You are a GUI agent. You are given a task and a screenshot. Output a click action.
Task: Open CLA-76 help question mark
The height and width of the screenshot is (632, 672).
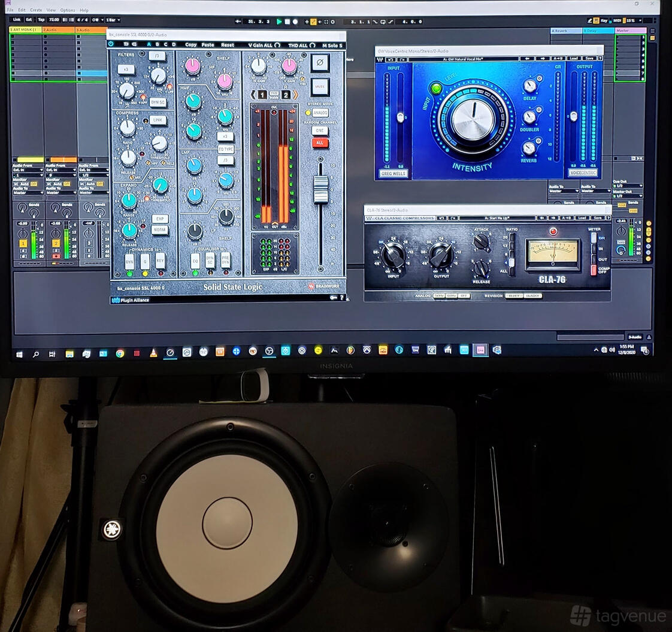[x=609, y=218]
